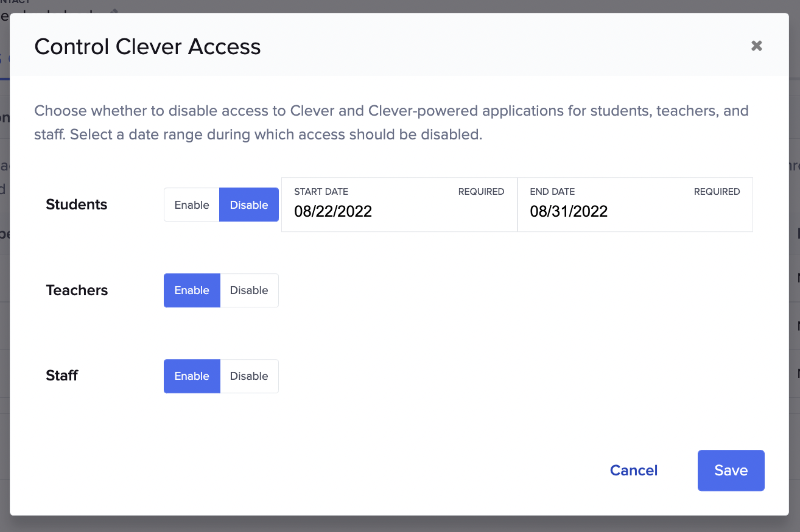Save the Clever access settings
This screenshot has width=800, height=532.
pyautogui.click(x=731, y=470)
